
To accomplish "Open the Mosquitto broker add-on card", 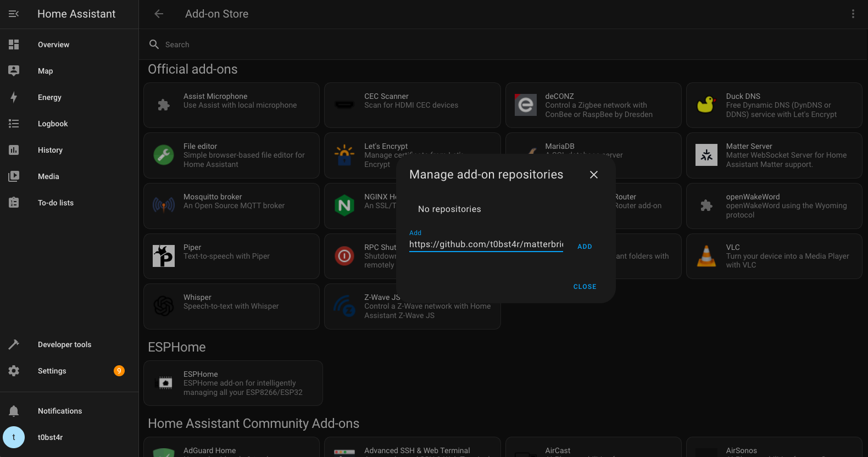I will 231,206.
